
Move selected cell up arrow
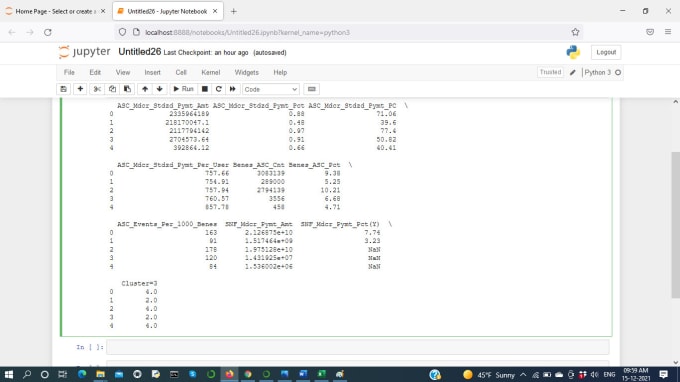point(145,89)
